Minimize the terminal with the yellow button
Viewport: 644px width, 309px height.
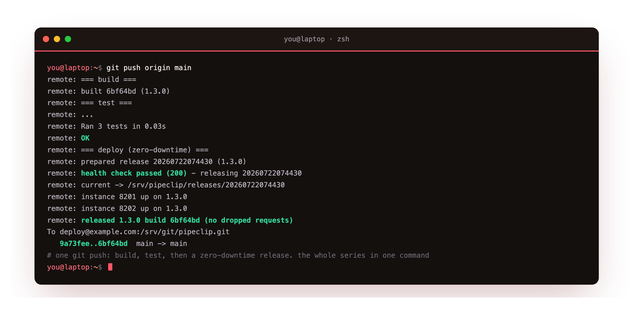(x=57, y=39)
